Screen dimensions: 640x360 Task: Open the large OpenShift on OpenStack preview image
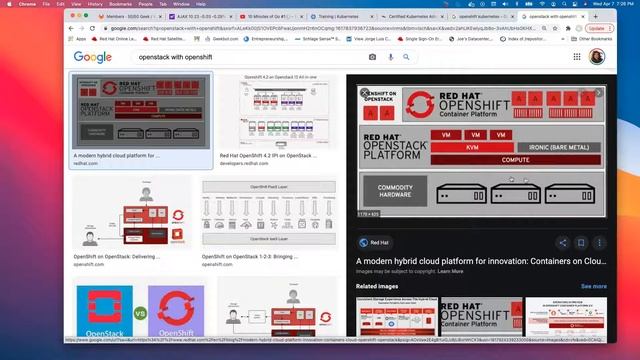pyautogui.click(x=482, y=151)
